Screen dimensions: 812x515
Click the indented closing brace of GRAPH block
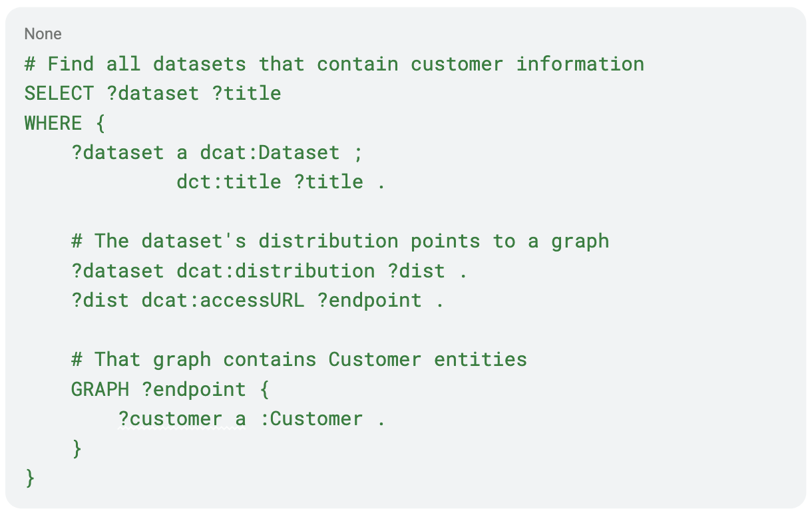(x=77, y=448)
